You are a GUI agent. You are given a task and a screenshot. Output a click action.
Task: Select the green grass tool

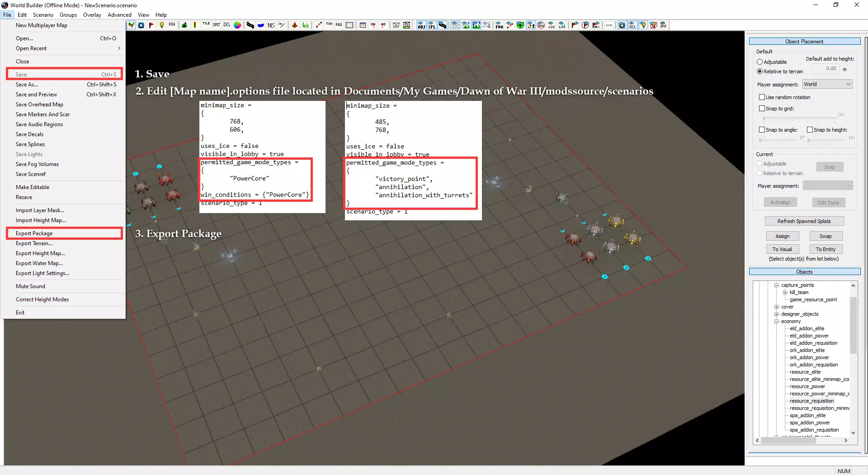[306, 25]
